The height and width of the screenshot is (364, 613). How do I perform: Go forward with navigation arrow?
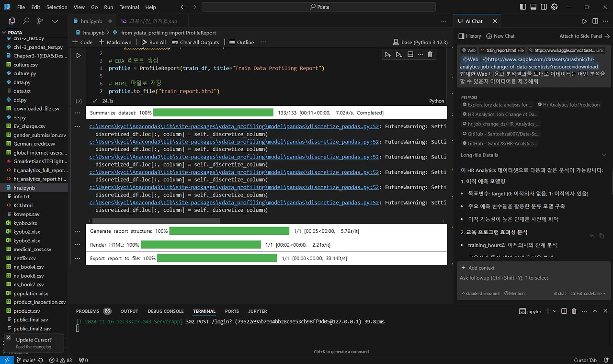coord(193,7)
